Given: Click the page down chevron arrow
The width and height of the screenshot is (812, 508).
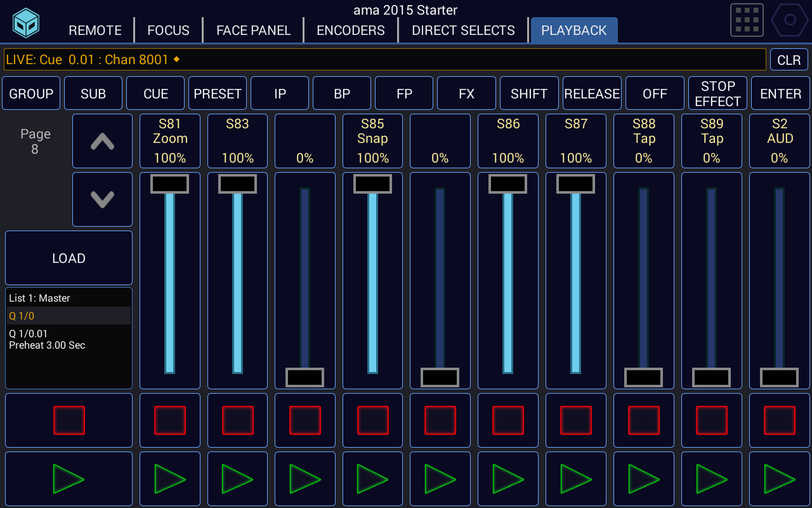Looking at the screenshot, I should click(102, 199).
